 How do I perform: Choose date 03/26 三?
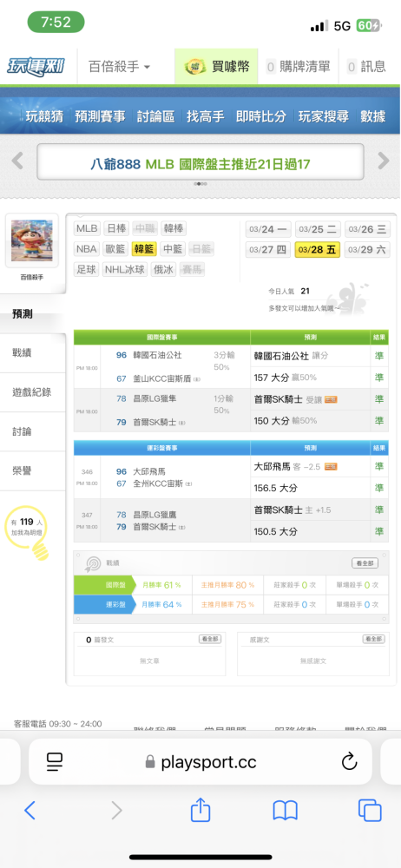point(367,229)
